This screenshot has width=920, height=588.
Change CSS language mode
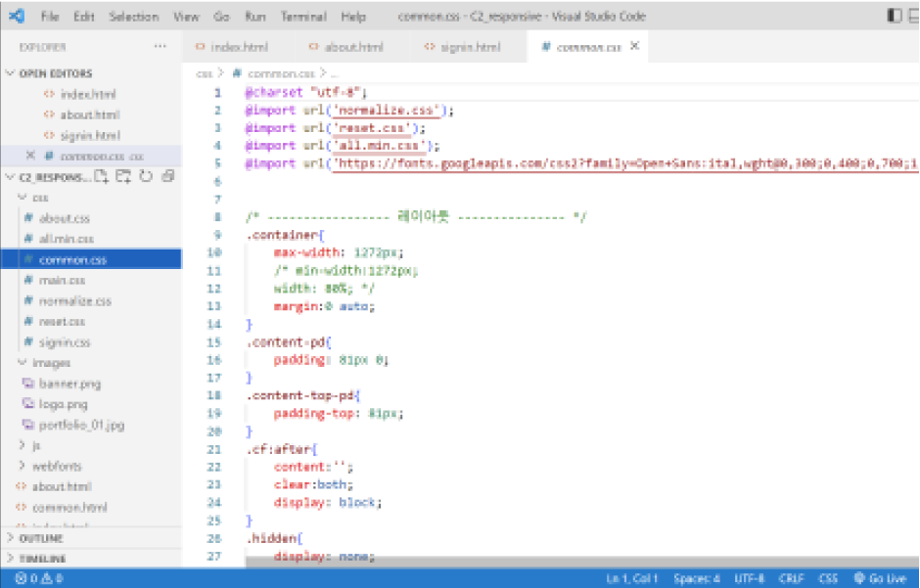pos(828,578)
